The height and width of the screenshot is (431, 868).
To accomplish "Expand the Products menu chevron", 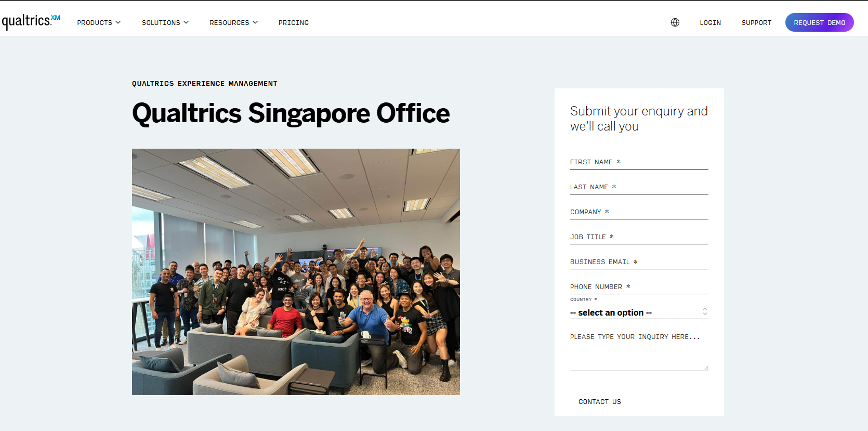I will tap(118, 22).
